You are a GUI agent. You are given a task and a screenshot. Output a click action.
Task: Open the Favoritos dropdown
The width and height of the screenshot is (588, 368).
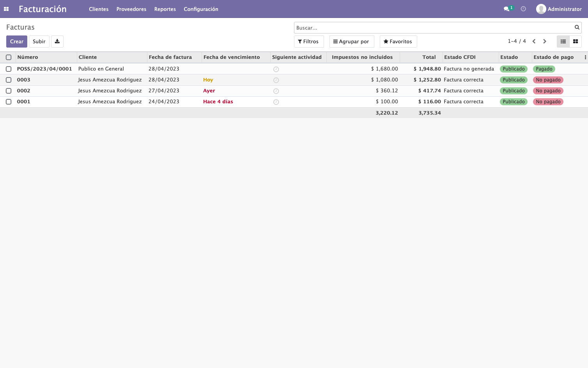[x=398, y=41]
